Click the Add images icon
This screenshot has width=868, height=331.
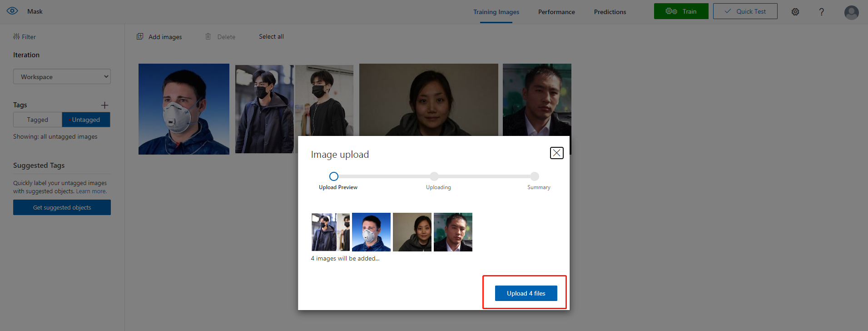point(140,36)
